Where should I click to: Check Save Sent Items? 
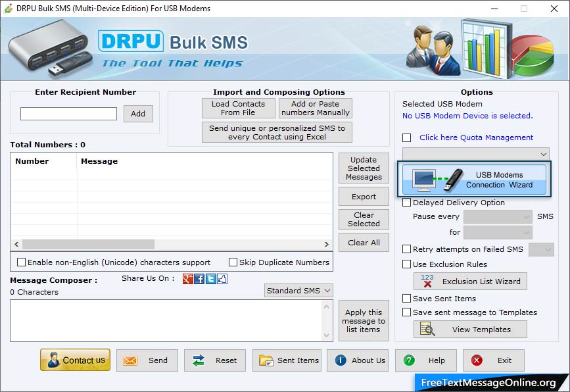tap(407, 298)
